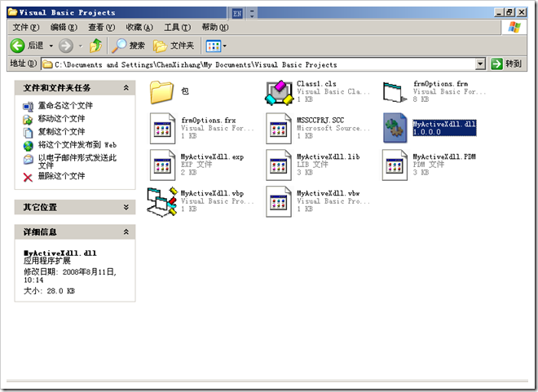This screenshot has width=538, height=392.
Task: Click the e-mail envelope task icon
Action: pyautogui.click(x=29, y=160)
